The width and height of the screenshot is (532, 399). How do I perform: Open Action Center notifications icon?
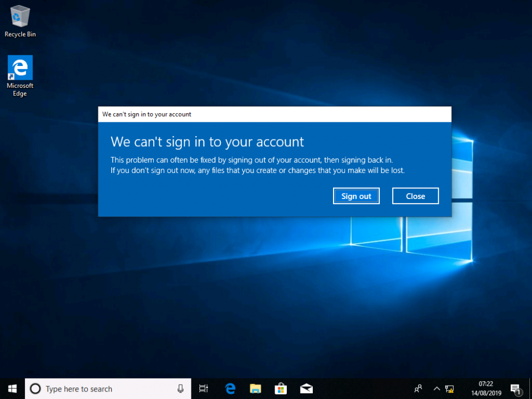515,389
